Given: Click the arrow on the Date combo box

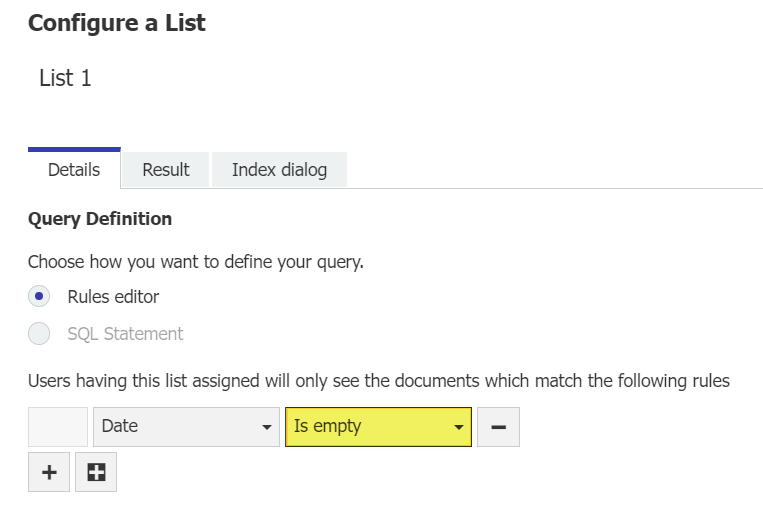Looking at the screenshot, I should pos(266,427).
